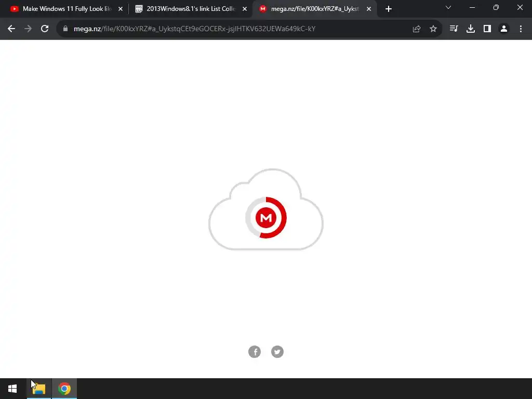Close the YouTube Make Windows 11 tab

(121, 9)
